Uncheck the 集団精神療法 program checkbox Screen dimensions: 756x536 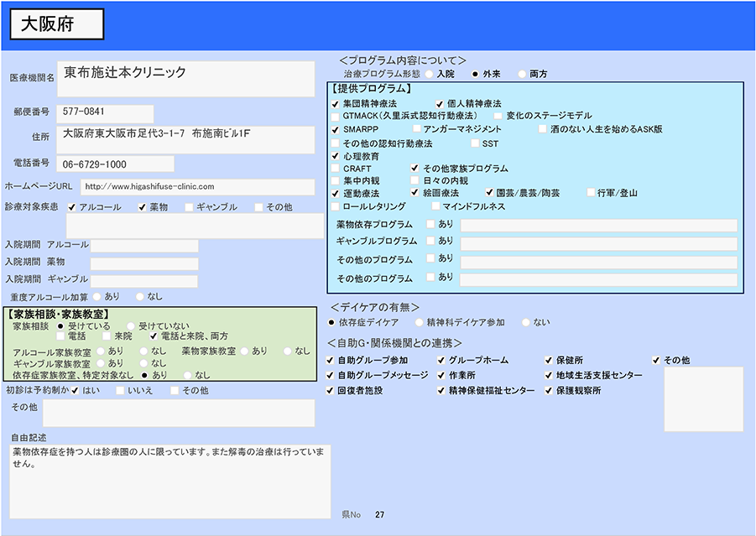pyautogui.click(x=336, y=104)
